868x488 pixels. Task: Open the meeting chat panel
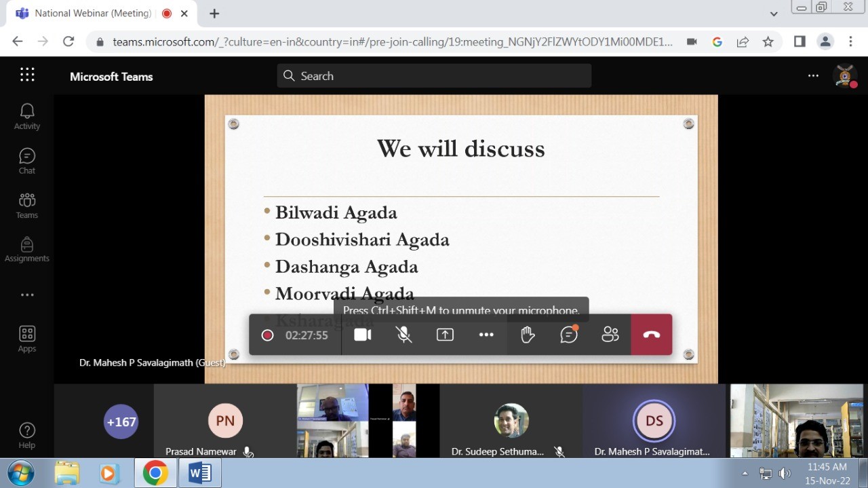(x=568, y=335)
